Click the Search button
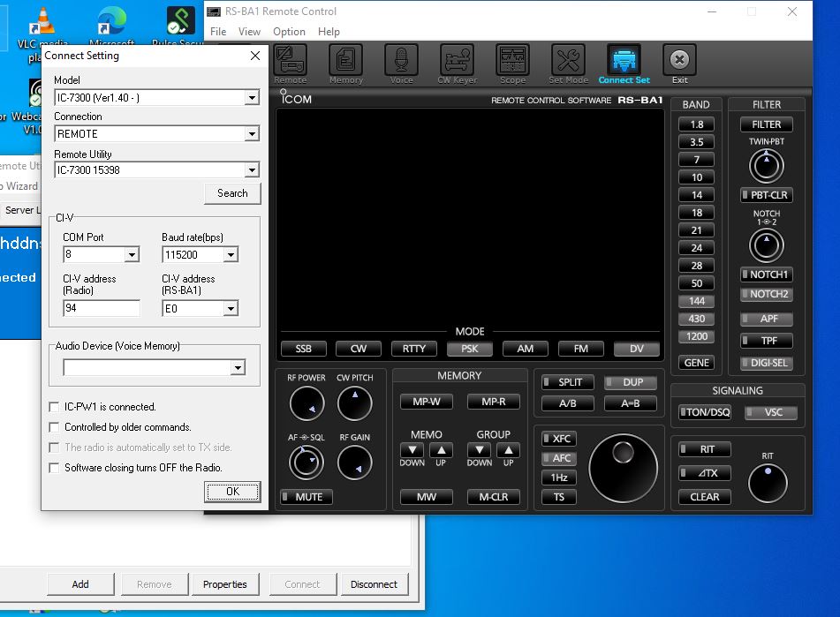The image size is (840, 617). coord(232,193)
